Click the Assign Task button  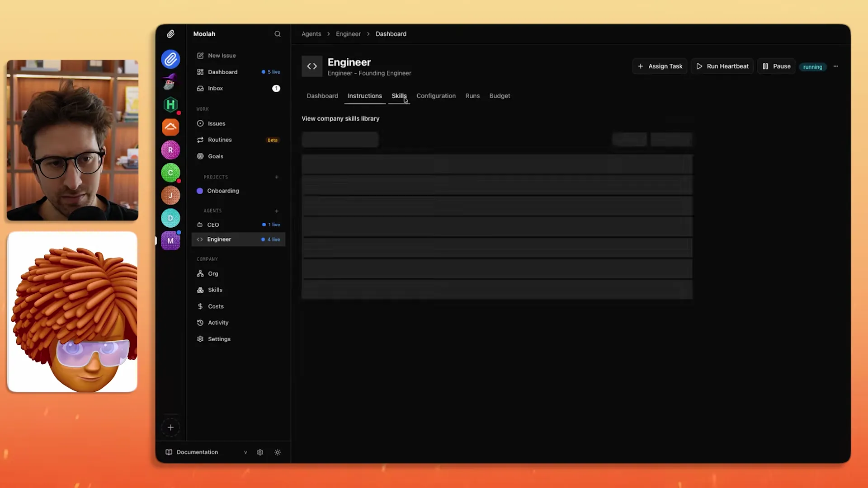[x=660, y=66]
